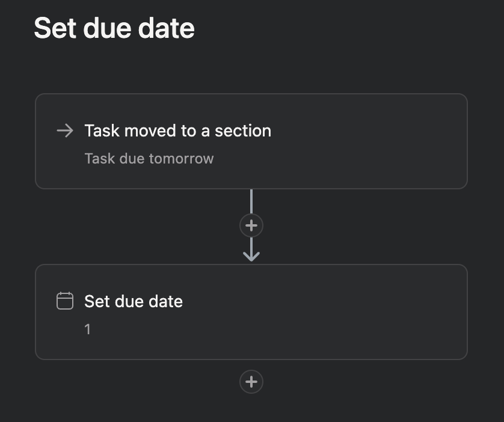This screenshot has height=422, width=504.
Task: Click the bottom plus icon to append a step
Action: pyautogui.click(x=251, y=382)
